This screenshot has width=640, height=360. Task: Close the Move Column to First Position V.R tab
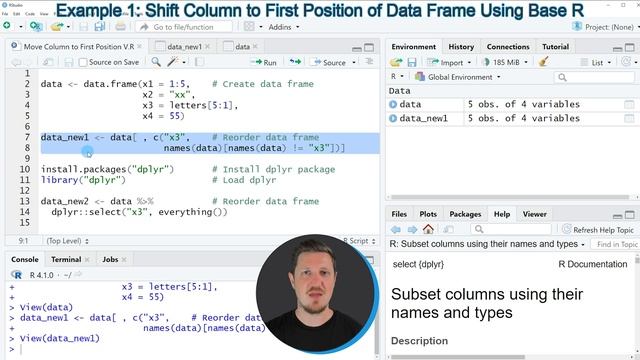pyautogui.click(x=140, y=47)
